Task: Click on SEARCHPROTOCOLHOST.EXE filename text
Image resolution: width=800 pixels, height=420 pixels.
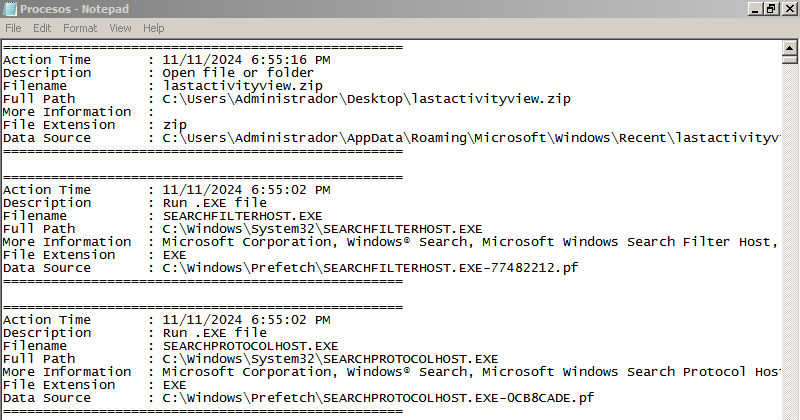Action: click(250, 346)
